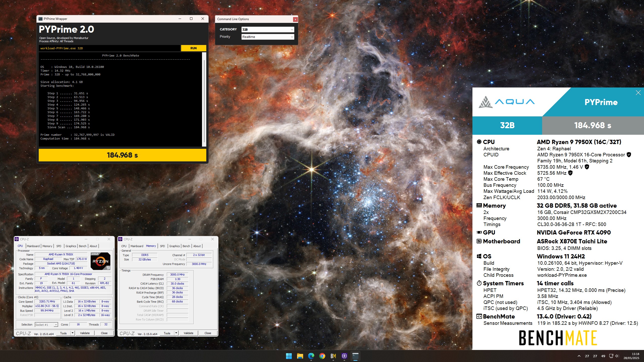Click the Ryzen 9 logo in CPU-Z
Viewport: 644px width, 362px height.
pos(100,261)
